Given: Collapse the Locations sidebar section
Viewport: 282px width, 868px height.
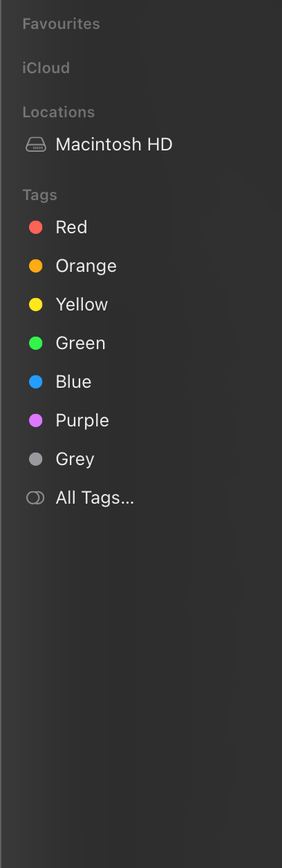Looking at the screenshot, I should 58,112.
